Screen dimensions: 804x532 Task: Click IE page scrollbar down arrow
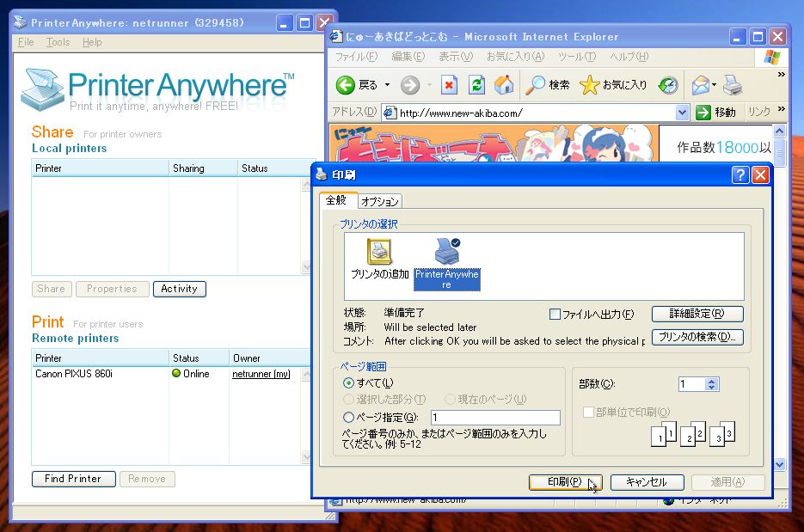click(779, 464)
